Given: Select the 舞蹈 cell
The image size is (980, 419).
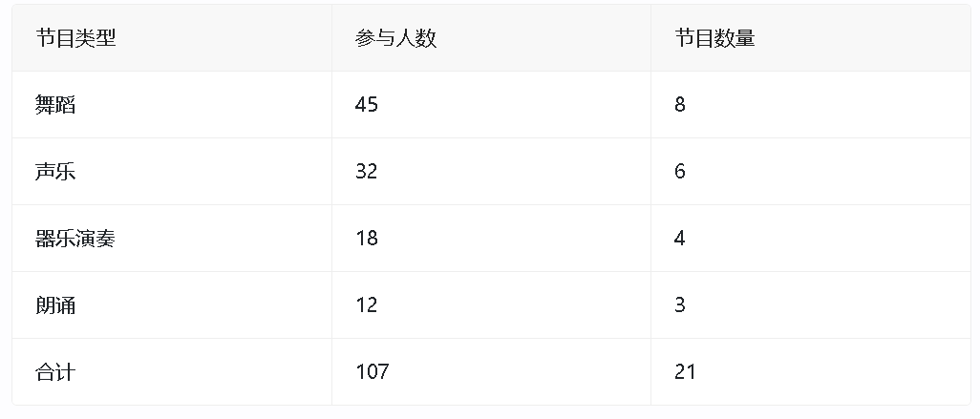Looking at the screenshot, I should 55,105.
